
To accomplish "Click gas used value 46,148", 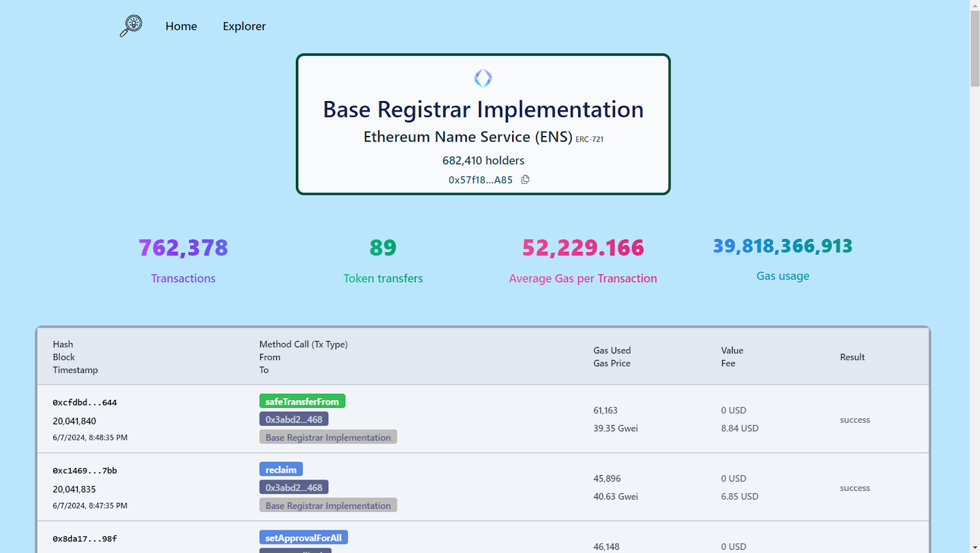I will point(606,546).
